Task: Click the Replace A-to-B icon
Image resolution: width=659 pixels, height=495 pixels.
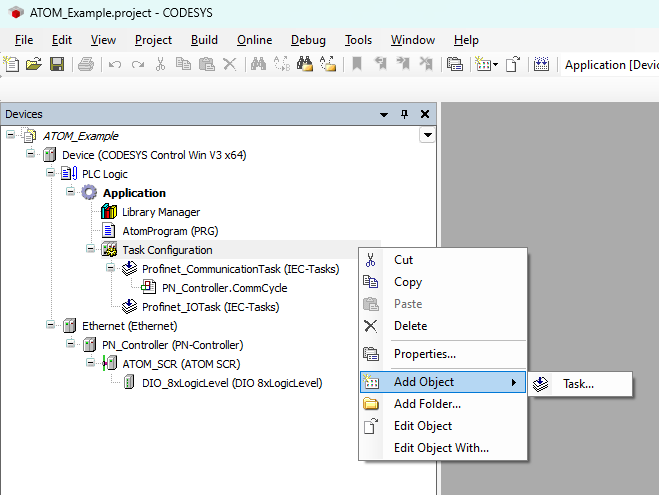Action: [282, 64]
